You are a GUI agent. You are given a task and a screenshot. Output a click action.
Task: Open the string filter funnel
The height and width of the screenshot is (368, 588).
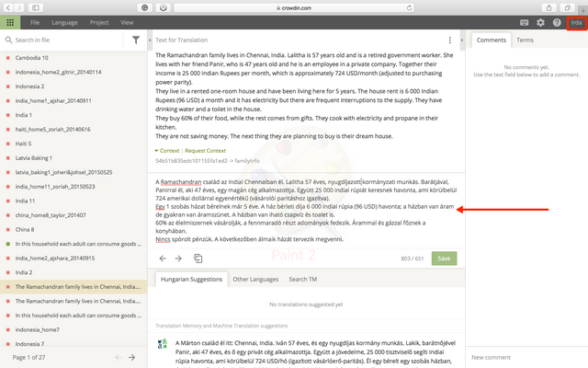pyautogui.click(x=136, y=40)
